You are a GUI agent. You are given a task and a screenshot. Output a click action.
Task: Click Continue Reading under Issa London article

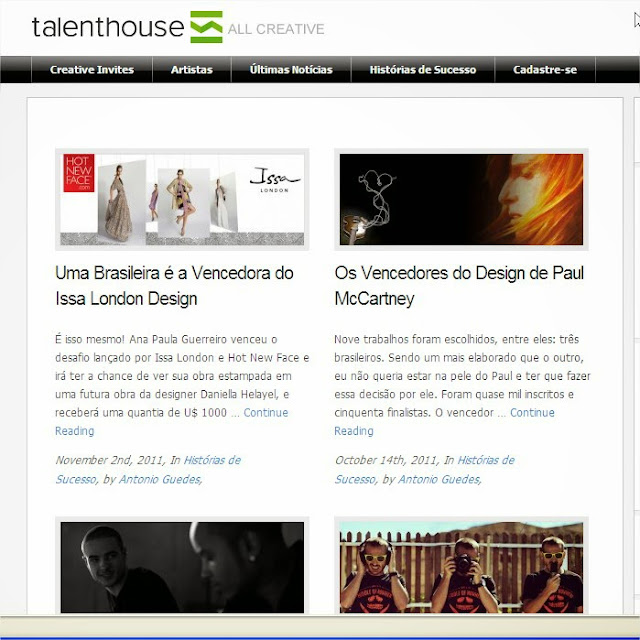pyautogui.click(x=171, y=422)
